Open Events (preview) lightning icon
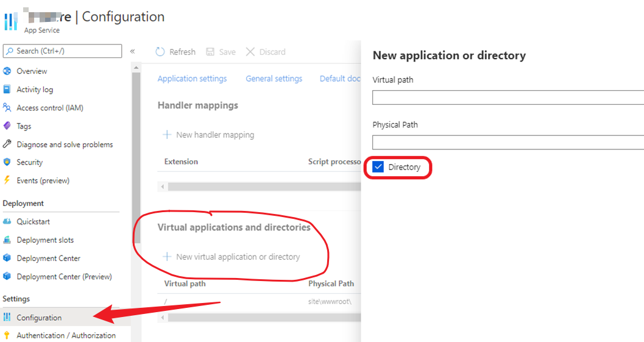Screen dimensions: 644x342 click(7, 180)
